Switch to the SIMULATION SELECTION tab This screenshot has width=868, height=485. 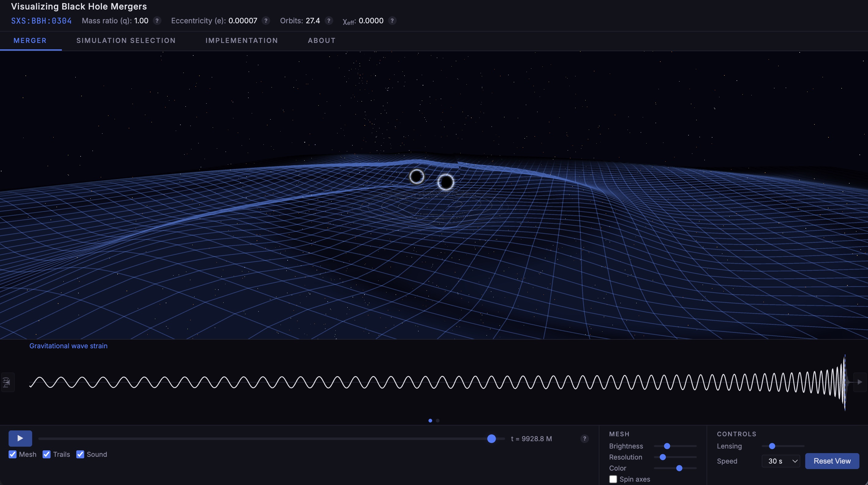click(126, 40)
